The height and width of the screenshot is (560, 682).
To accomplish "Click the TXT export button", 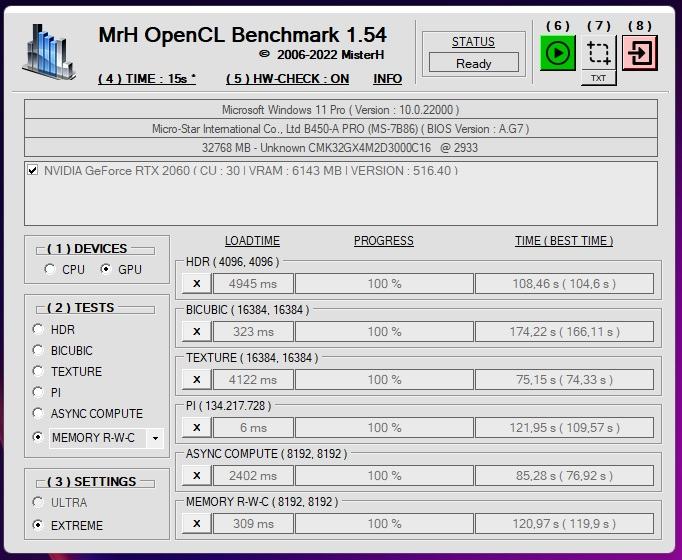I will point(598,78).
